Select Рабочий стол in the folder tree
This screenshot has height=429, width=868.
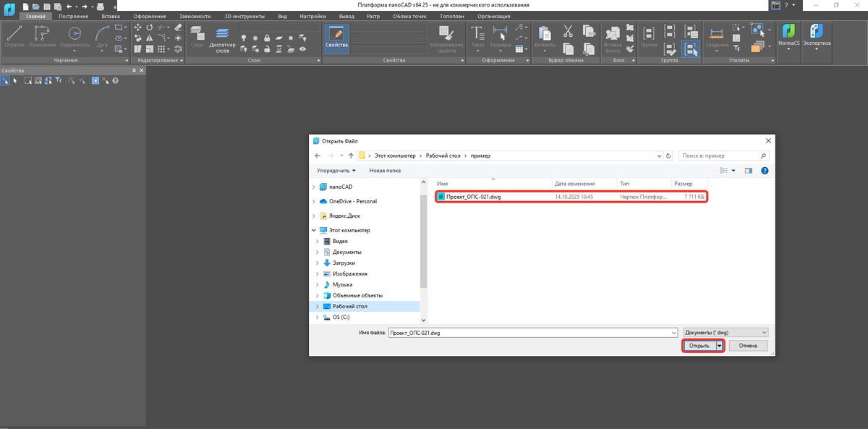pyautogui.click(x=349, y=307)
